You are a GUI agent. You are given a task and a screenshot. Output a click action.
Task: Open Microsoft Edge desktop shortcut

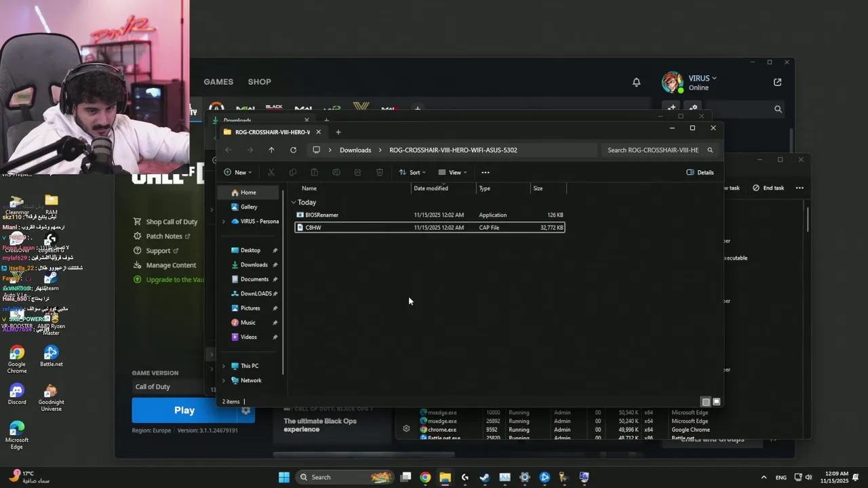tap(17, 435)
